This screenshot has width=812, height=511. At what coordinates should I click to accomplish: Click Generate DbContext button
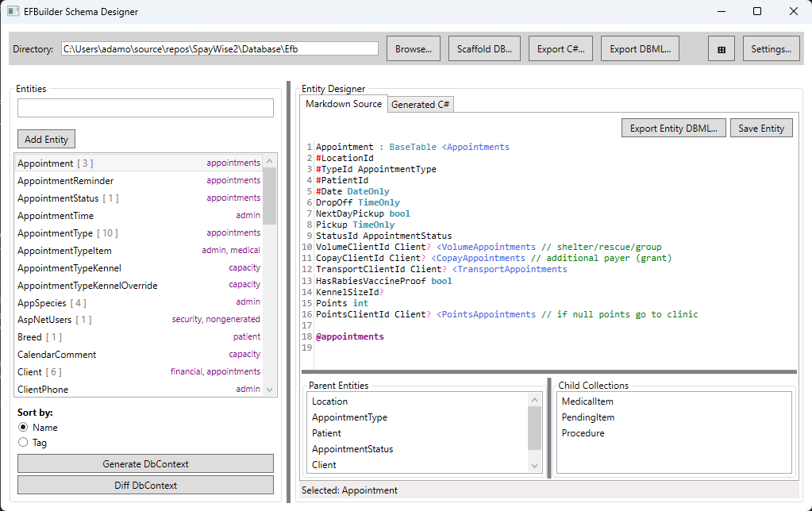[x=145, y=464]
